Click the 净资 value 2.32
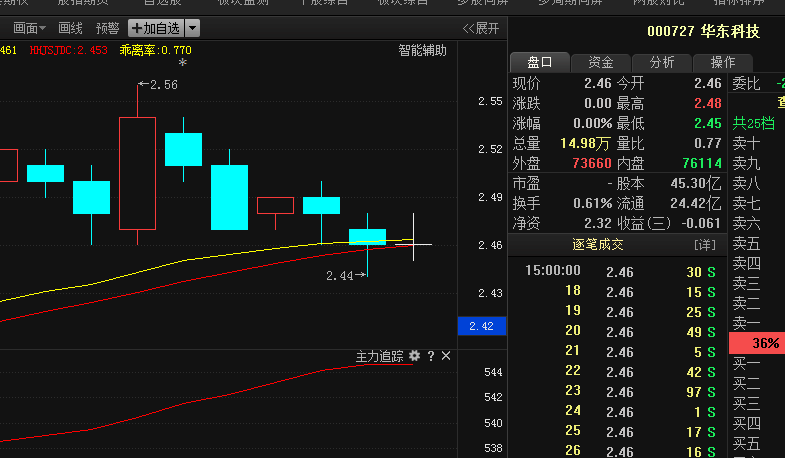Screen dimensions: 785x458 598,224
